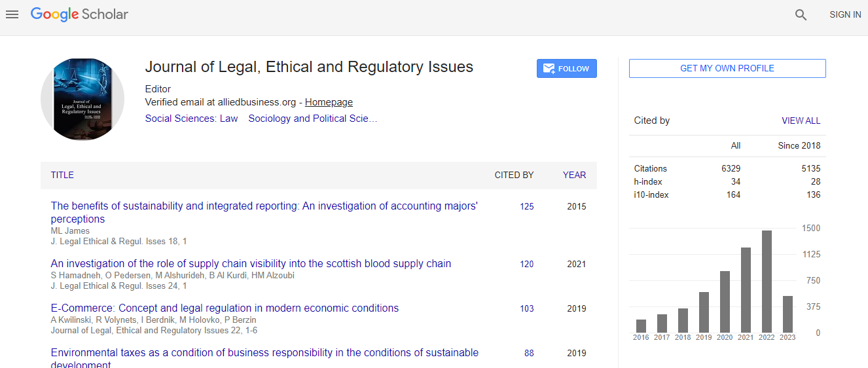The width and height of the screenshot is (868, 368).
Task: Open the Scottish blood supply chain article
Action: coord(251,264)
